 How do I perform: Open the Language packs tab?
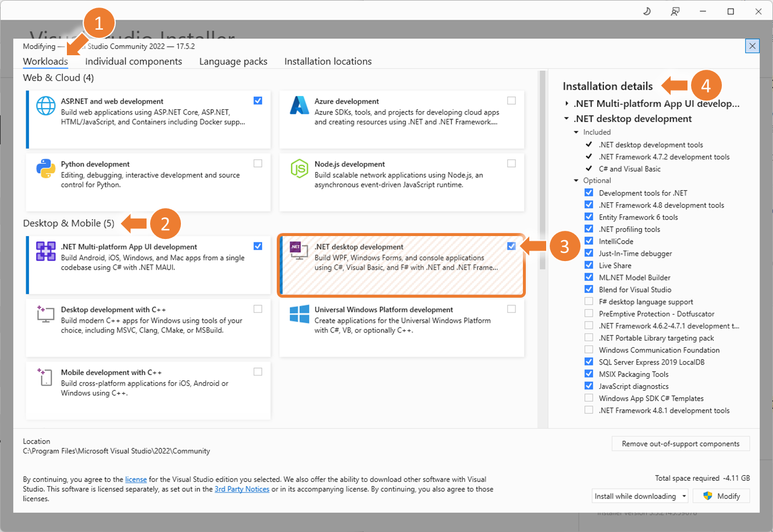[233, 61]
